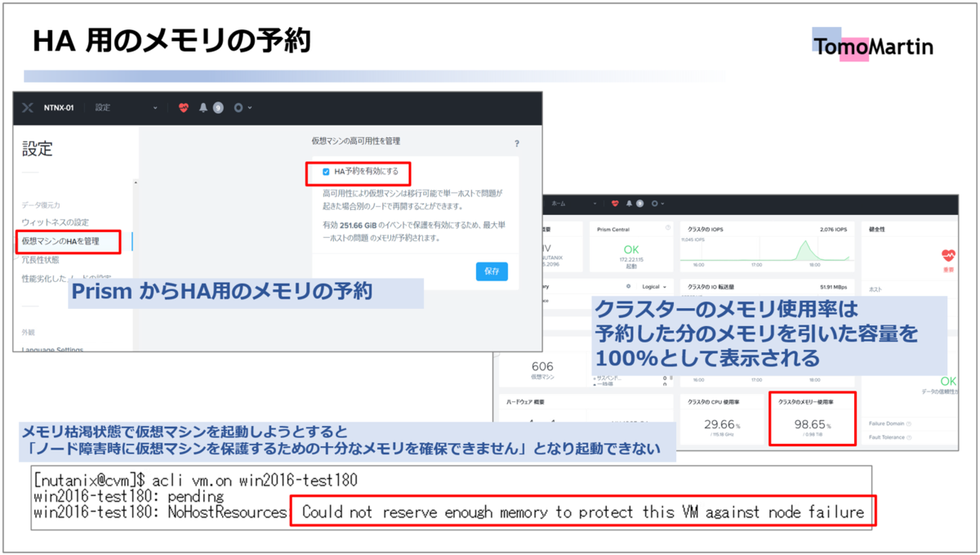Open health heart icon in Settings window header
This screenshot has width=980, height=555.
(x=184, y=107)
